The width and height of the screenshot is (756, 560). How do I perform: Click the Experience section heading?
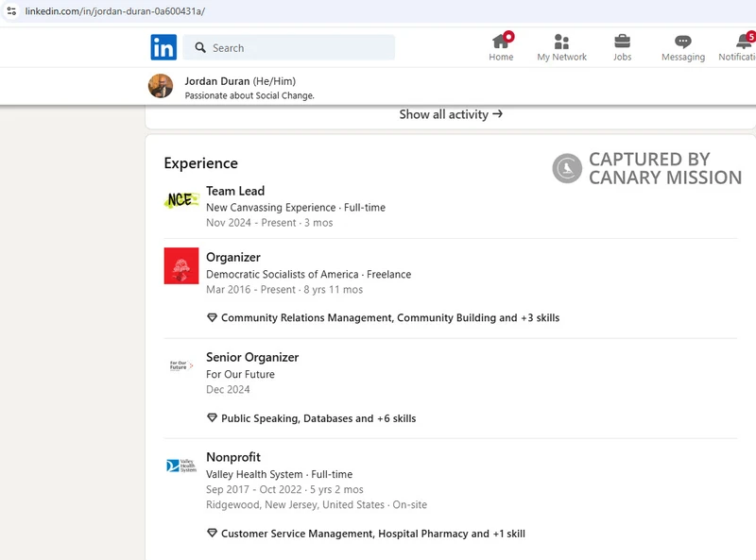point(200,162)
